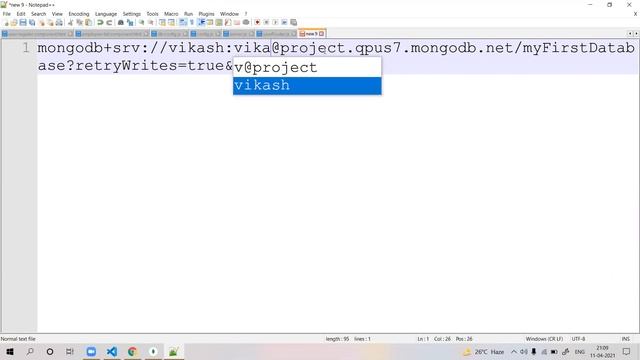Click the Save All toolbar icon
The height and width of the screenshot is (360, 640).
coord(32,22)
